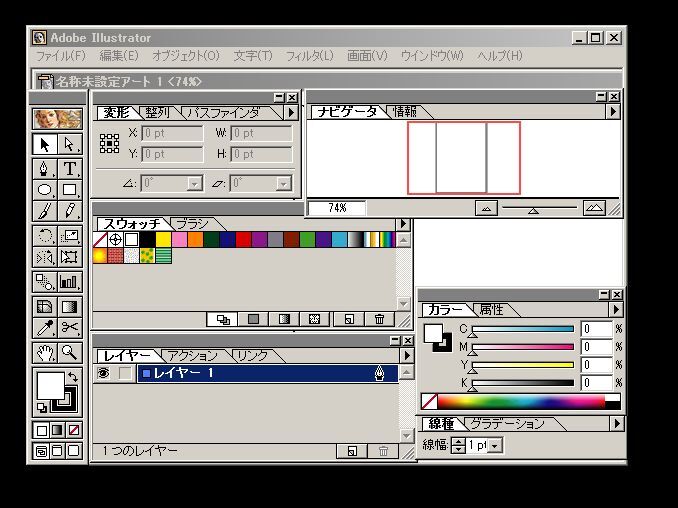
Task: Select the Free Transform tool
Action: (69, 257)
